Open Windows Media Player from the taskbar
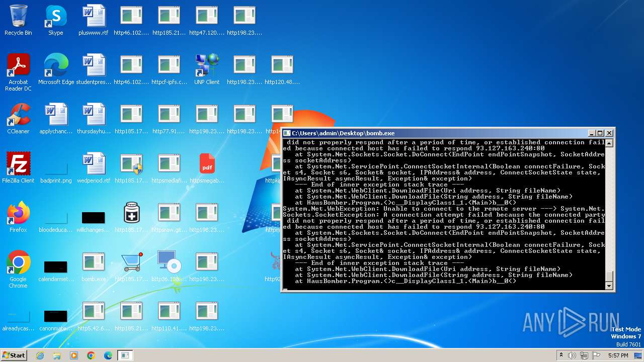644x362 pixels. tap(74, 355)
